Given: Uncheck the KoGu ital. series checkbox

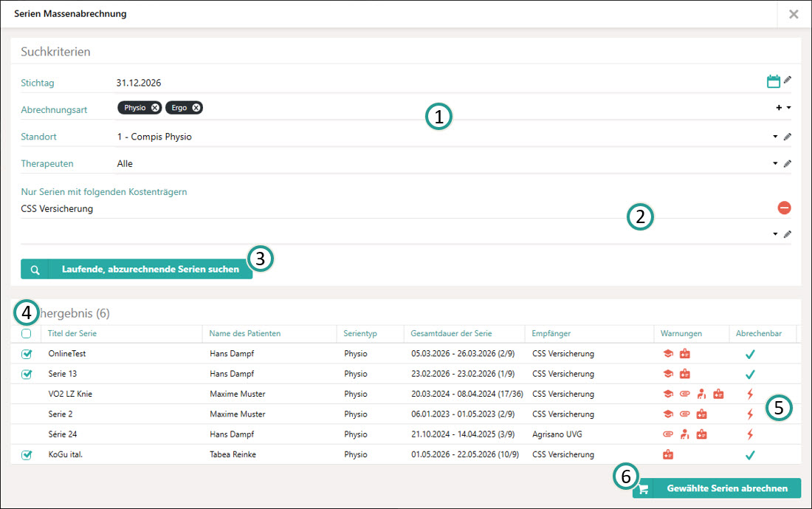Looking at the screenshot, I should coord(27,454).
